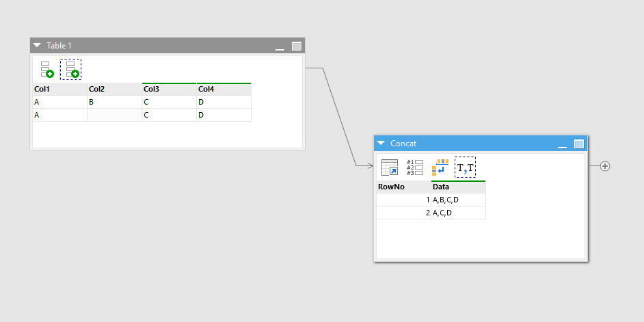
Task: Click the row numbering (#1 #2 #3) icon
Action: pyautogui.click(x=415, y=167)
